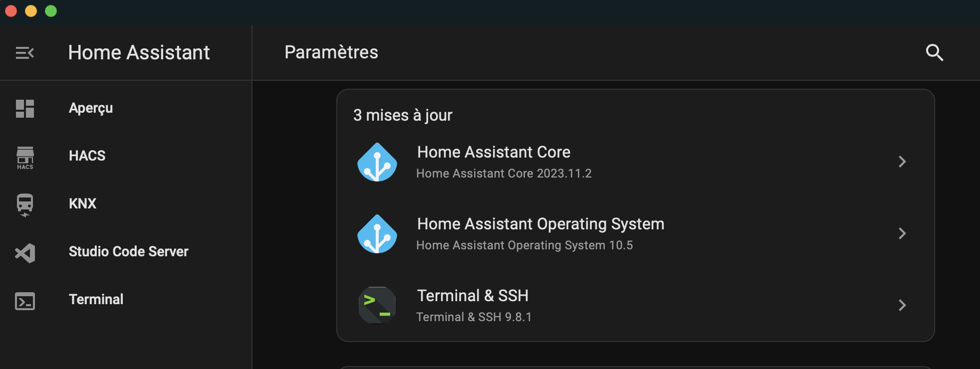
Task: Collapse the sidebar with the menu icon
Action: (24, 53)
